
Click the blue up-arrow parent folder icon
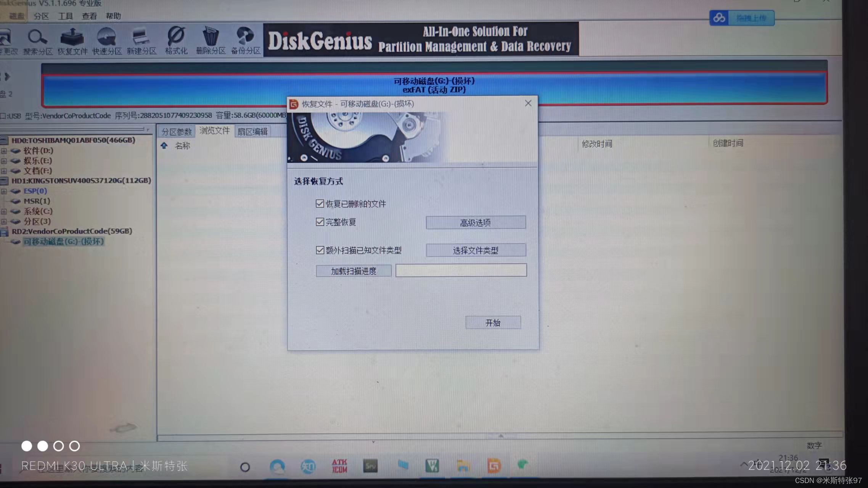[x=164, y=145]
